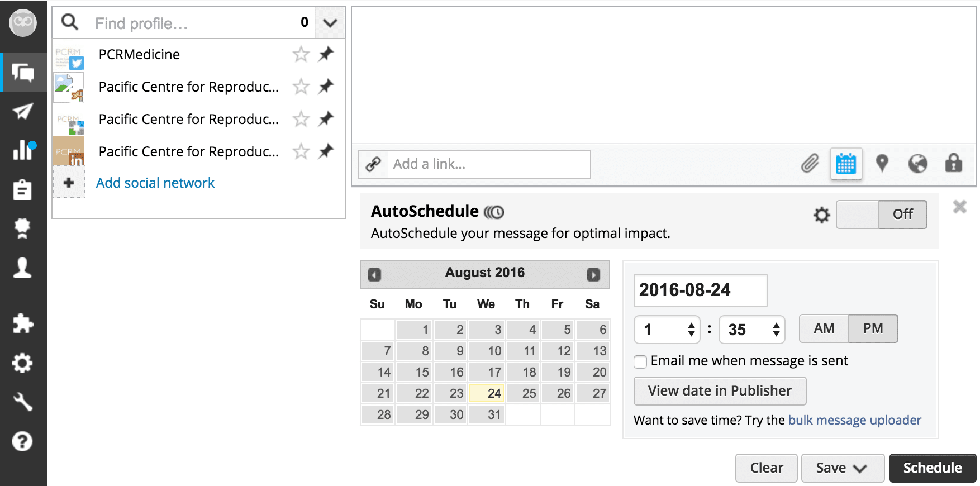Expand the profile picker dropdown chevron
Image resolution: width=980 pixels, height=486 pixels.
330,23
